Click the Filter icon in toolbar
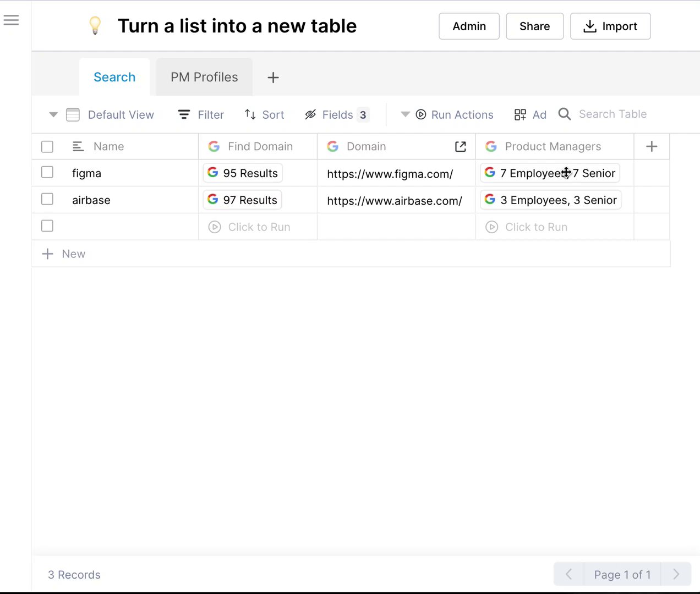The width and height of the screenshot is (700, 594). (x=184, y=114)
